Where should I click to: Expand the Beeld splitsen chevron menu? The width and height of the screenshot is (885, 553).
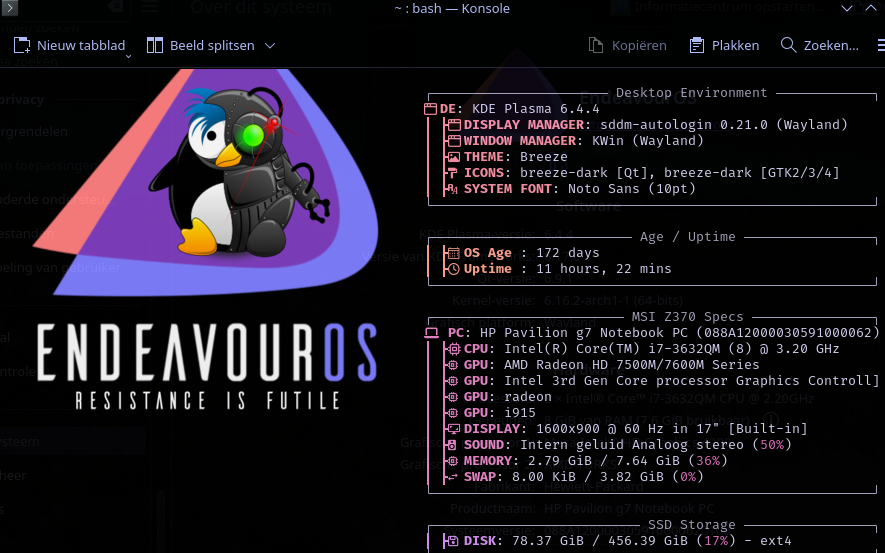[270, 46]
